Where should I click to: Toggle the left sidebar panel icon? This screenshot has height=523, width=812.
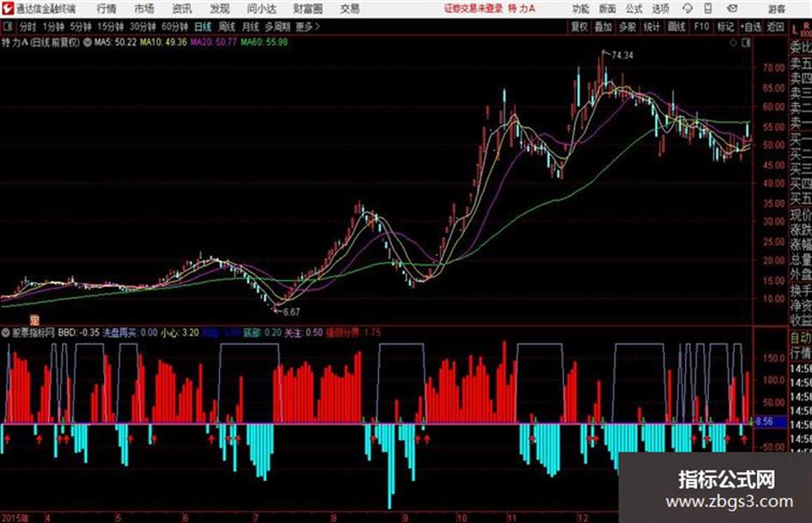point(7,27)
